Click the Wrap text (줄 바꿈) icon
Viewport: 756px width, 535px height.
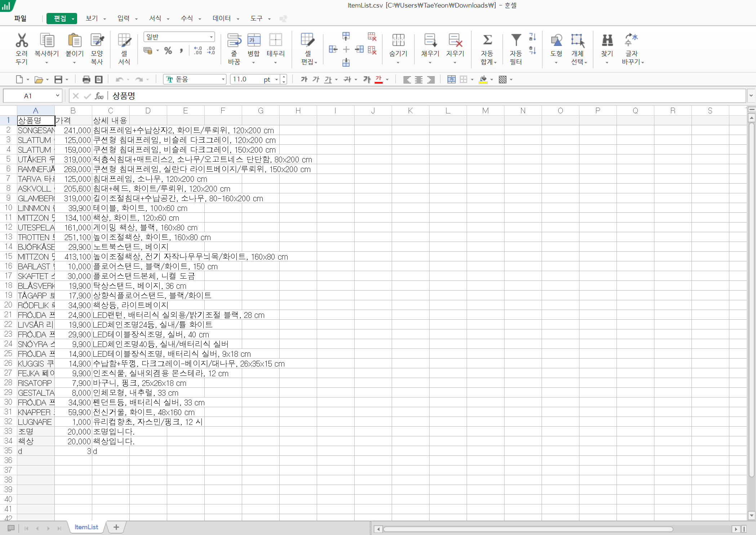click(234, 40)
